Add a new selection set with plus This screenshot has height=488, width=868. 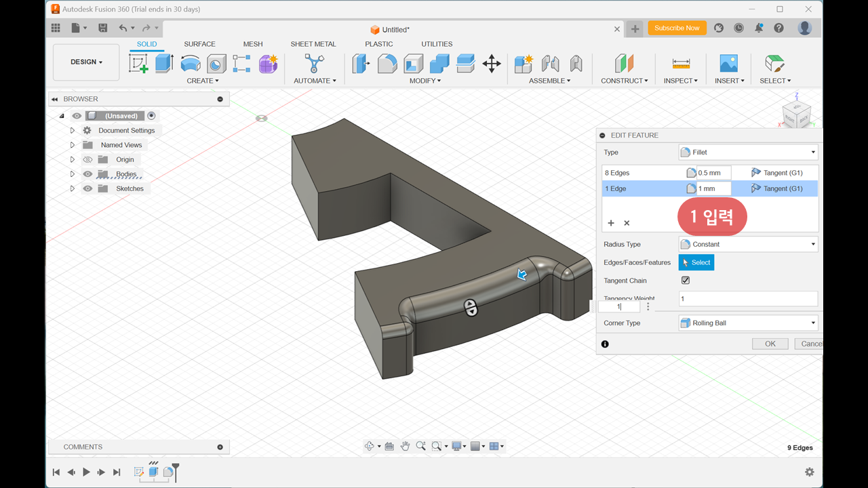pos(611,223)
